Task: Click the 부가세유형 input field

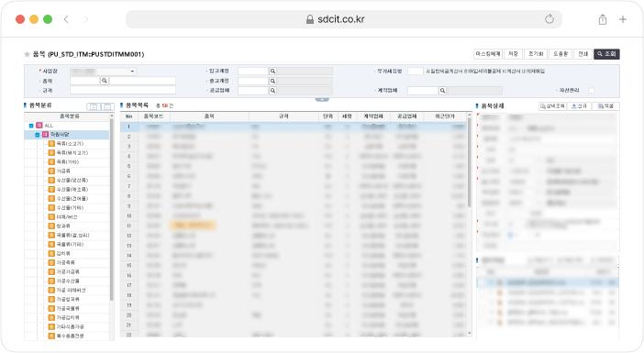Action: [416, 72]
